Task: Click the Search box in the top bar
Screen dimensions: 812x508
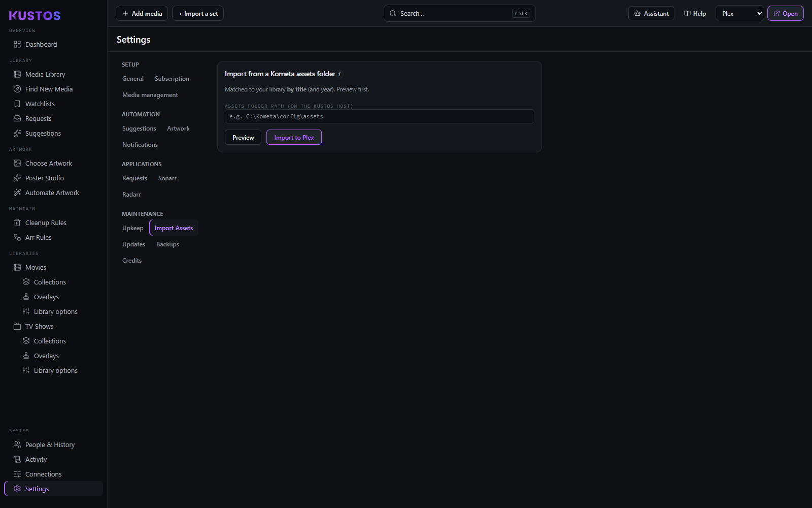Action: [459, 13]
